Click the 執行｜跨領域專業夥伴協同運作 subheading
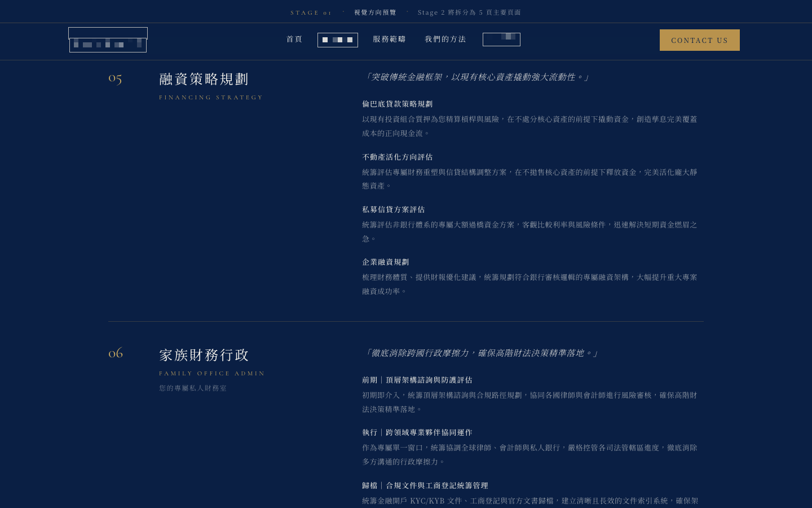The image size is (812, 508). click(x=417, y=432)
